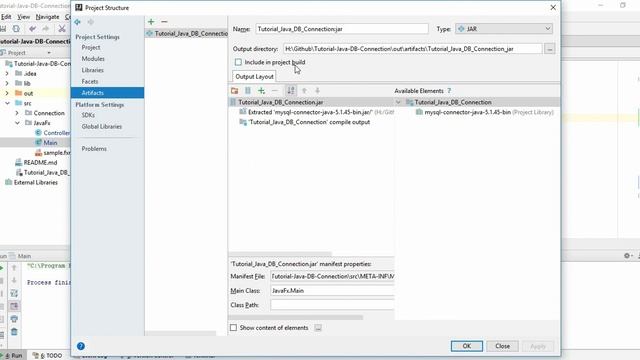
Task: Click the print icon in the Run panel
Action: pos(14,319)
